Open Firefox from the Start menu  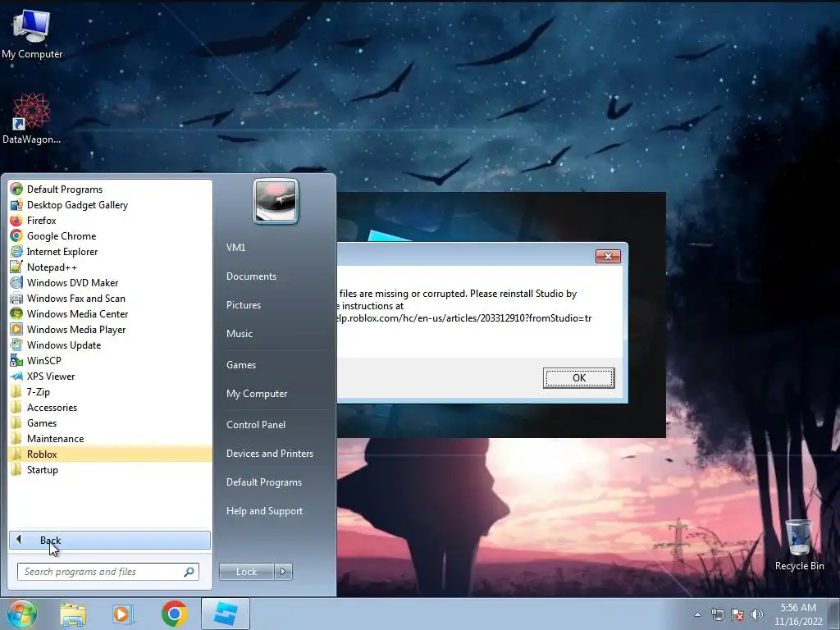click(110, 220)
